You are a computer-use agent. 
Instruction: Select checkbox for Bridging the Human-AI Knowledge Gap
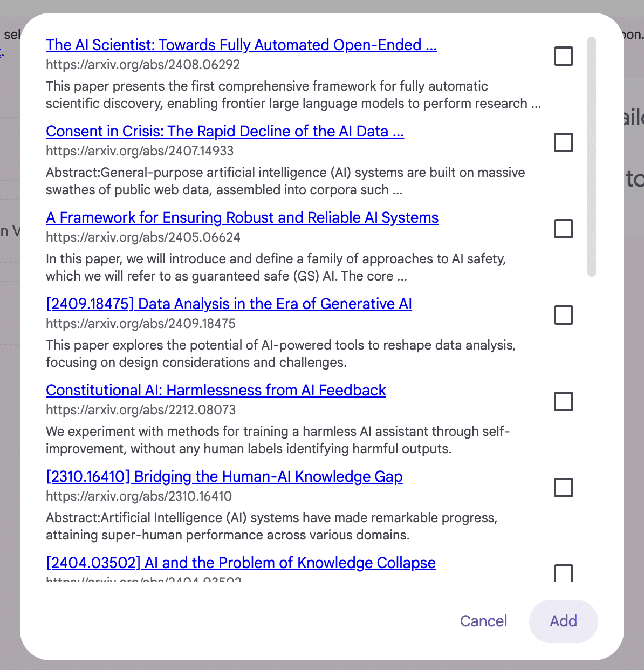563,488
